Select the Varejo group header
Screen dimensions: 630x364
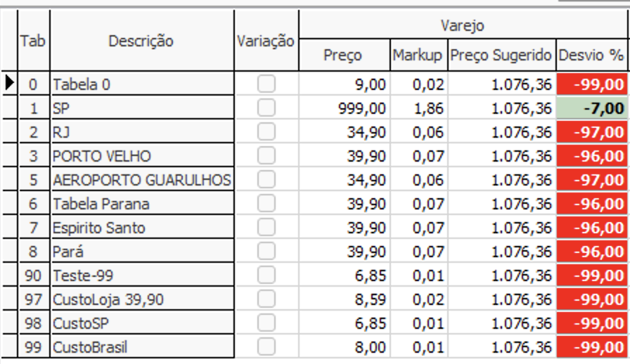[462, 26]
